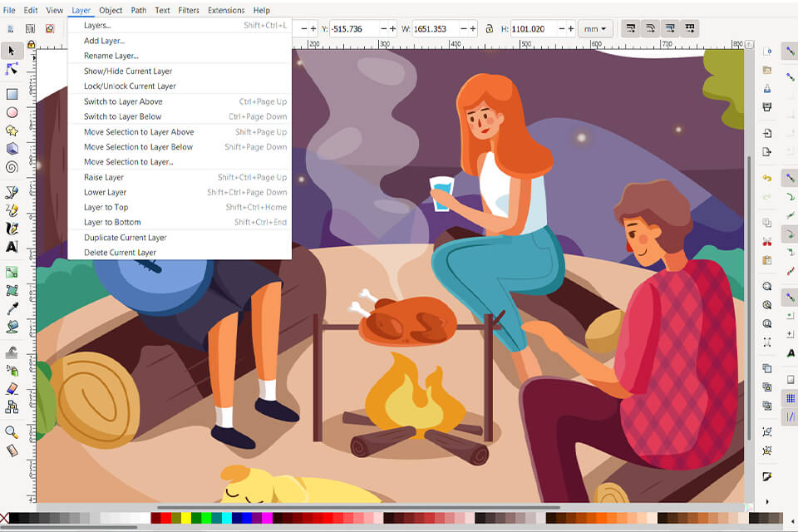Select the Star and polygon tool
798x532 pixels.
click(12, 131)
